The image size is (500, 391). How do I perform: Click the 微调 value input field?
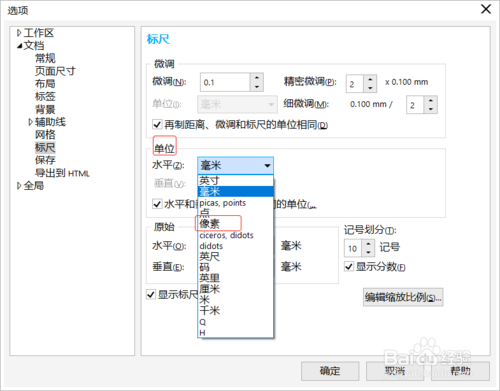point(225,82)
